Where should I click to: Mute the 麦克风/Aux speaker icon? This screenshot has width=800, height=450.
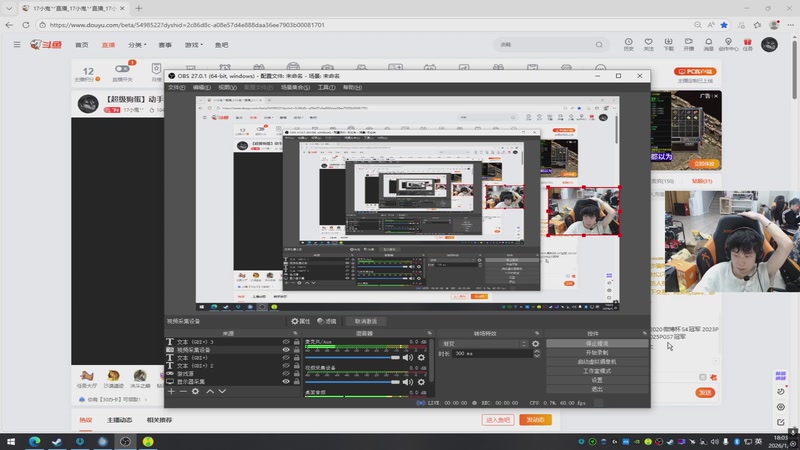coord(408,357)
